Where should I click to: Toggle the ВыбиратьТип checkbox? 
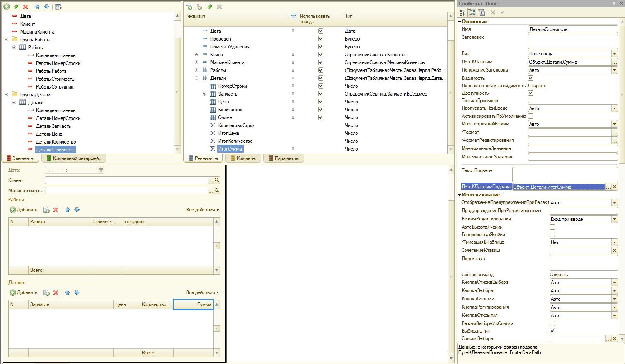coord(552,330)
